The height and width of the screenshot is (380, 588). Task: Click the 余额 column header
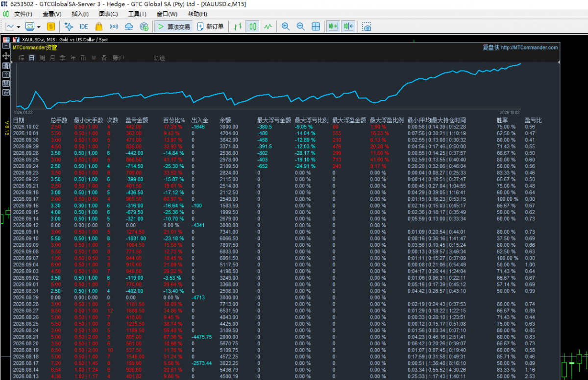coord(225,120)
